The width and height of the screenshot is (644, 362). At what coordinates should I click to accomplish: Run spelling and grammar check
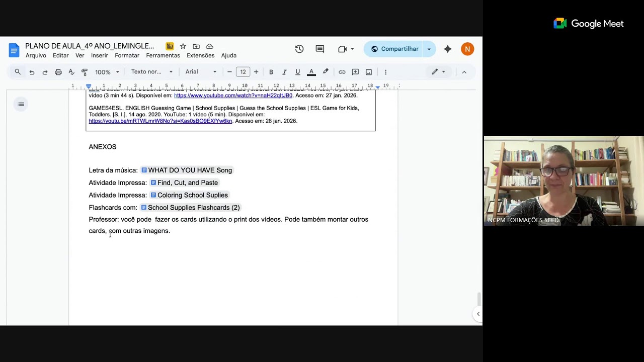71,72
